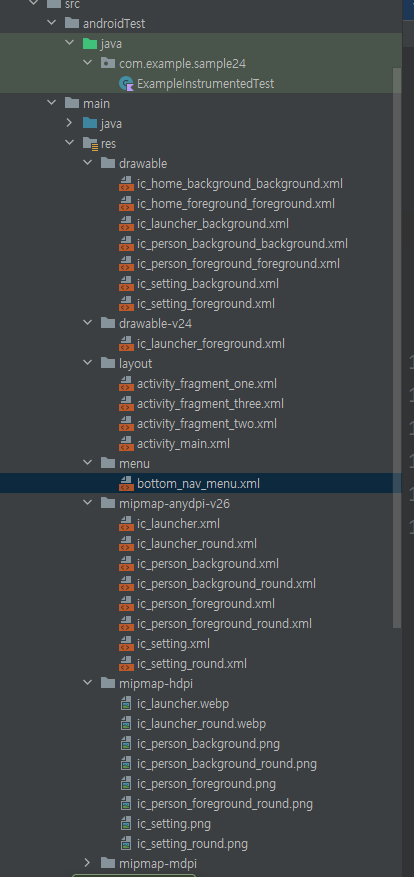Click ic_launcher_round.webp image file icon
Image resolution: width=414 pixels, height=877 pixels.
126,724
